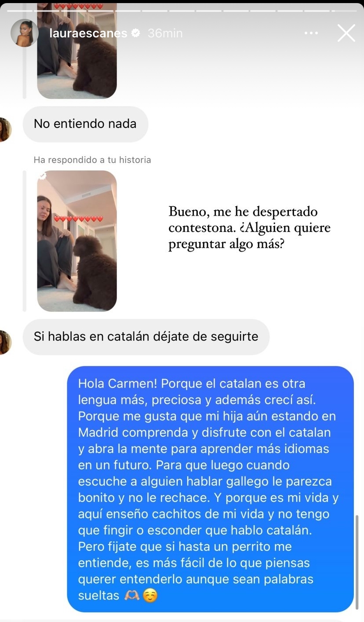Tap the verified badge beside lauraescanes
This screenshot has width=364, height=622.
pos(136,33)
